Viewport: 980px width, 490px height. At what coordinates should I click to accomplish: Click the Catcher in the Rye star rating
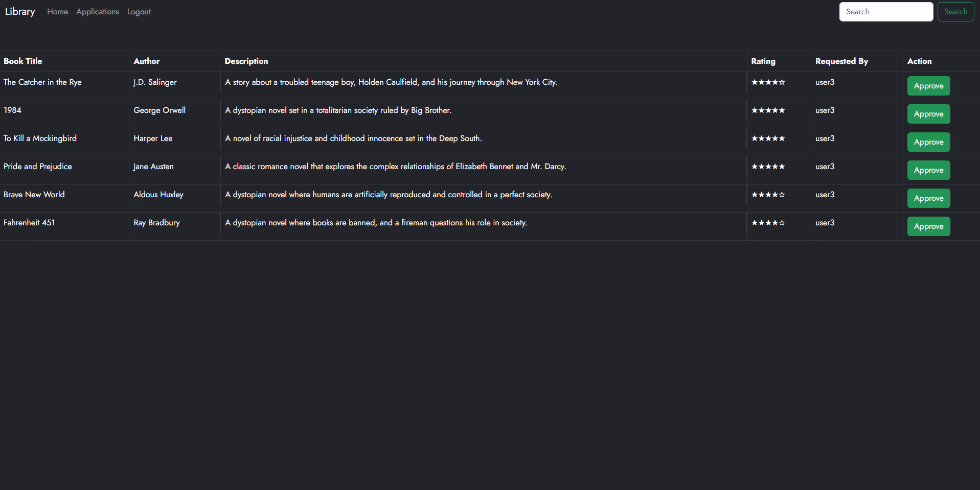coord(768,82)
